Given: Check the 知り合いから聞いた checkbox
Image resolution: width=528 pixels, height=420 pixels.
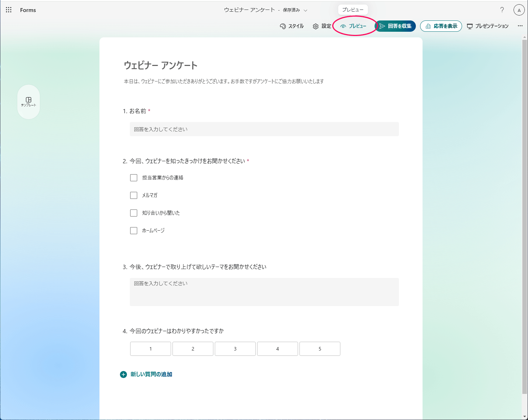Looking at the screenshot, I should [134, 213].
